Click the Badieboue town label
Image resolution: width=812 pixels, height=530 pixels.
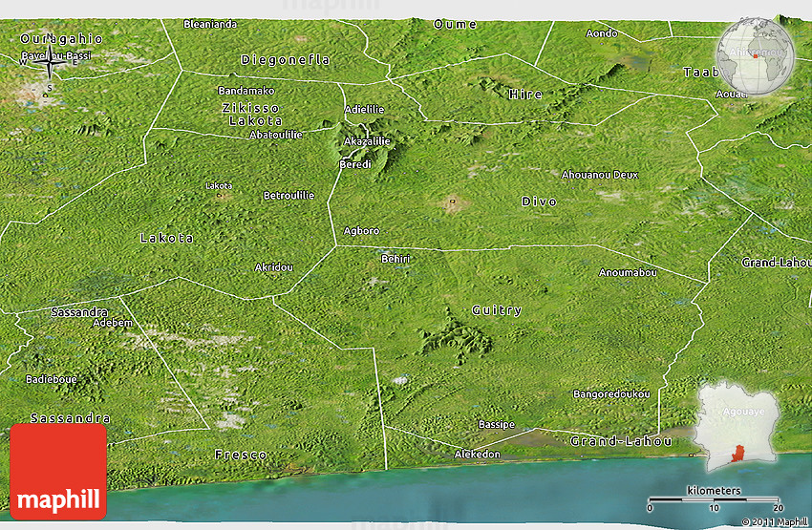(x=52, y=379)
